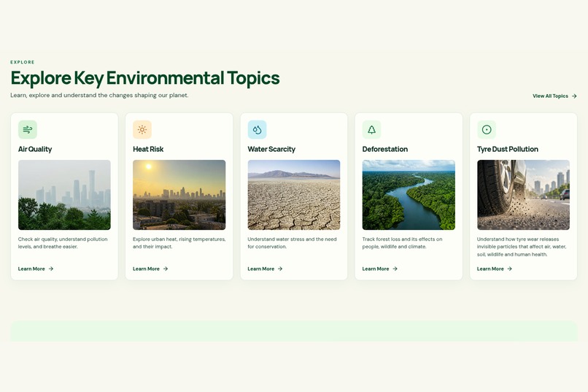Click the Air Quality wind icon
Image resolution: width=588 pixels, height=392 pixels.
[x=28, y=130]
